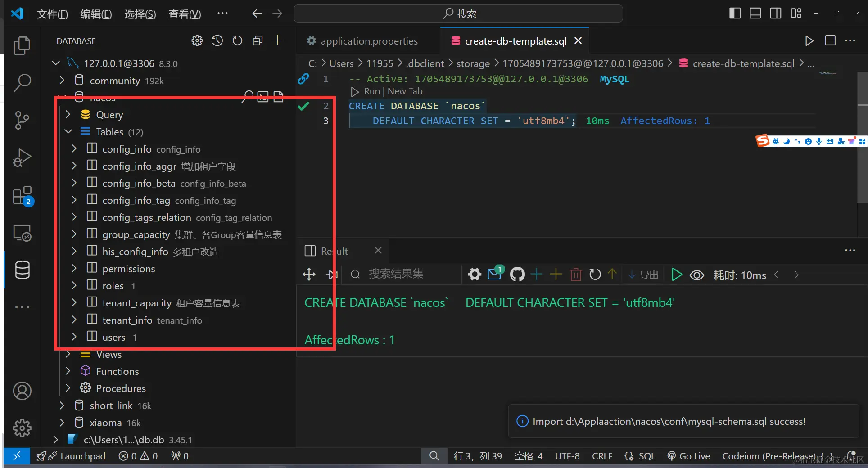Click the top 搜索 command search box

458,13
